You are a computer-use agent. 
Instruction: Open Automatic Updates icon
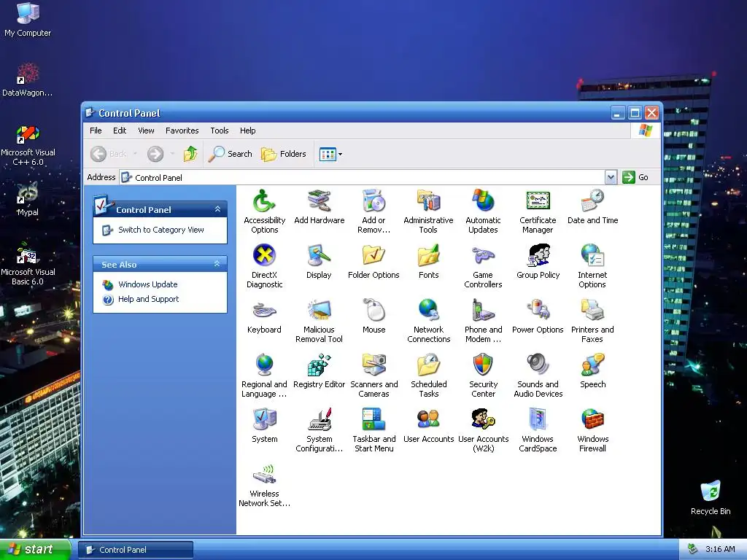[x=483, y=211]
